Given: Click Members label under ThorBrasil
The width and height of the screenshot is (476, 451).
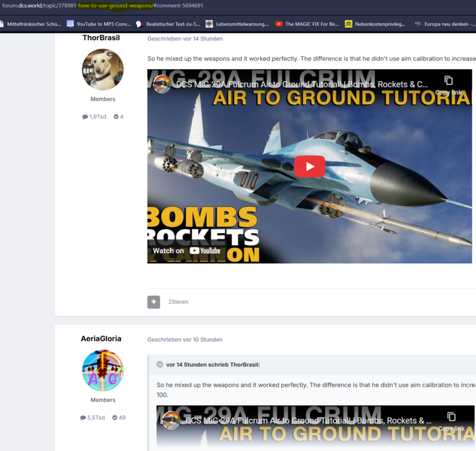Looking at the screenshot, I should 103,99.
